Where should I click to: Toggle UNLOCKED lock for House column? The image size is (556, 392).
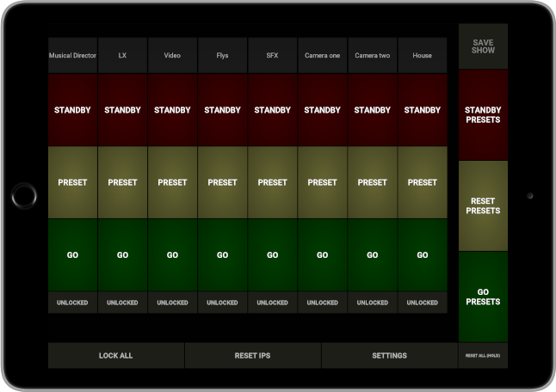(422, 303)
